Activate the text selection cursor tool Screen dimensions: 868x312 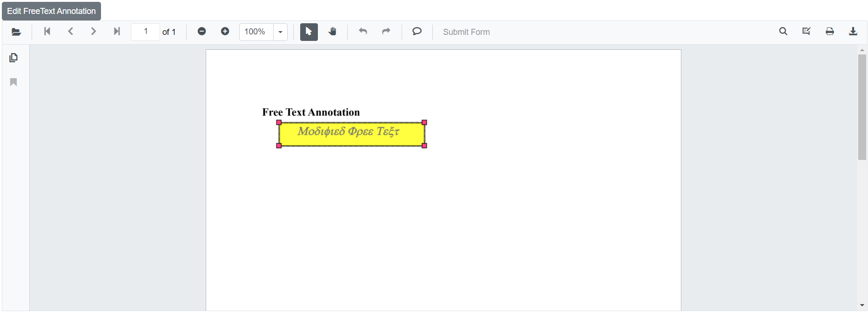[309, 32]
